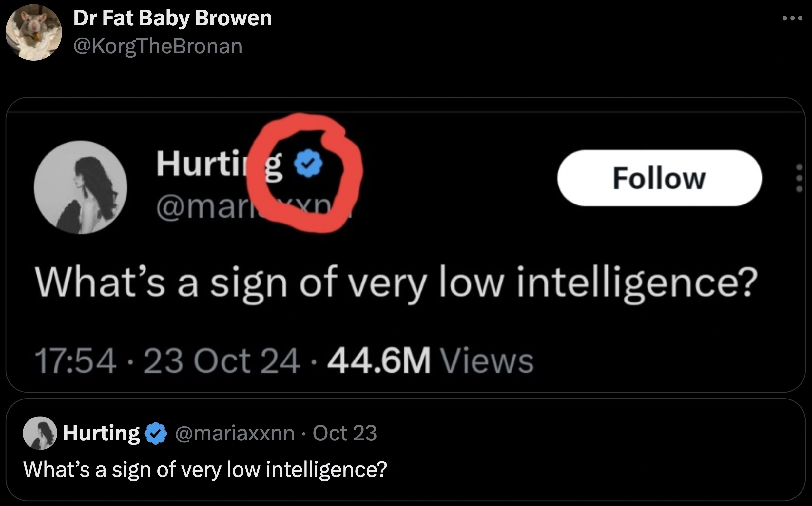This screenshot has width=812, height=506.
Task: Open the quoted tweet text at the bottom
Action: [x=205, y=469]
